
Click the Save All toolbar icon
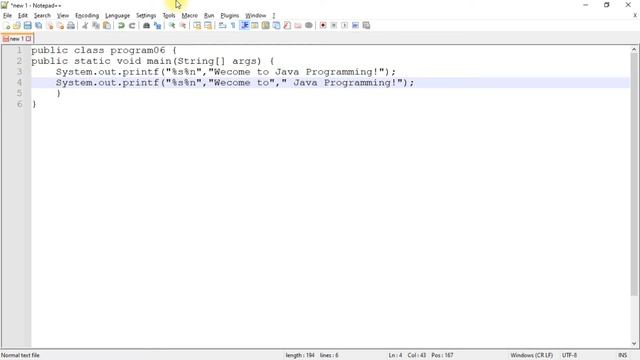pyautogui.click(x=38, y=26)
